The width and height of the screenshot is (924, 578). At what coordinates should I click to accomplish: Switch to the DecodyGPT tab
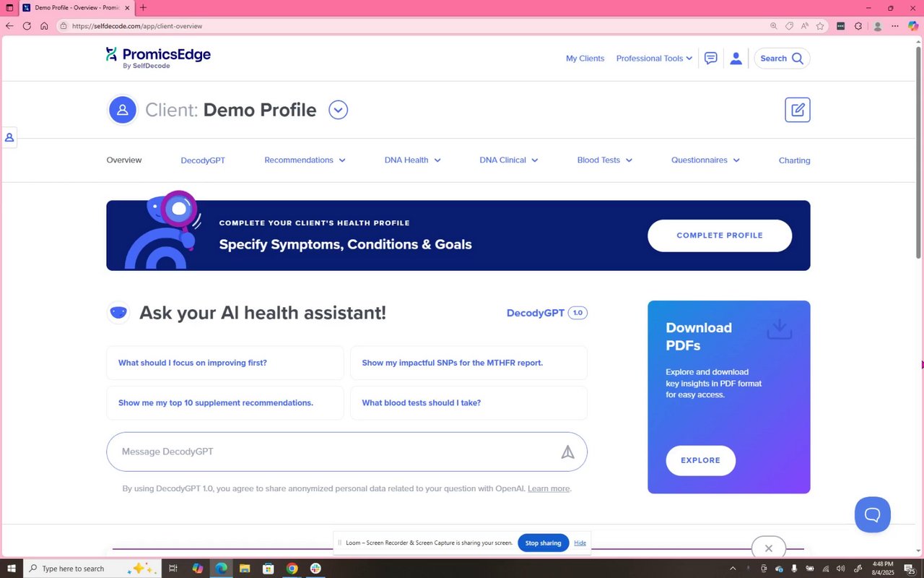(x=203, y=160)
